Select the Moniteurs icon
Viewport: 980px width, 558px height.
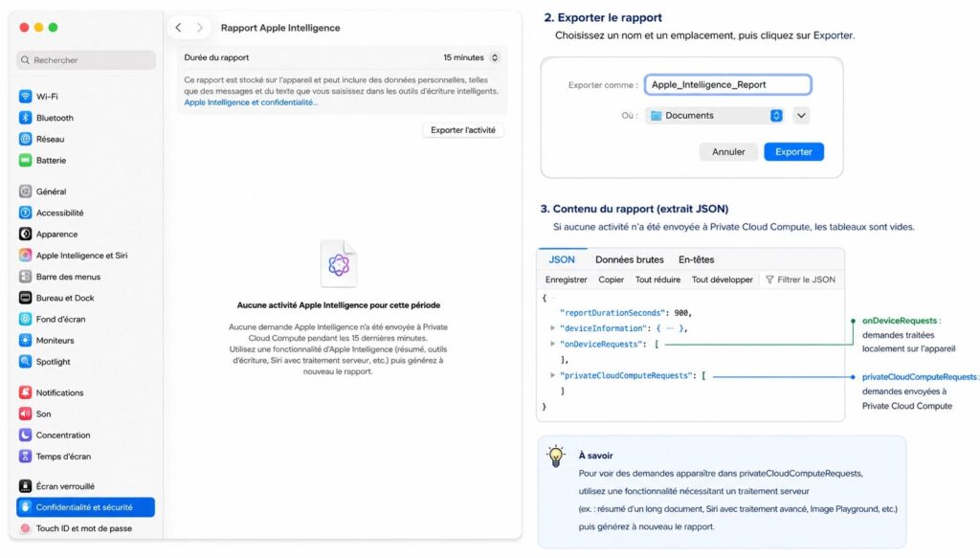pyautogui.click(x=25, y=340)
